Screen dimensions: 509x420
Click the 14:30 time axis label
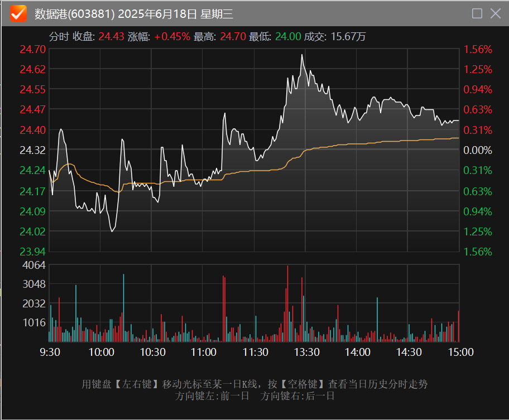[x=409, y=352]
